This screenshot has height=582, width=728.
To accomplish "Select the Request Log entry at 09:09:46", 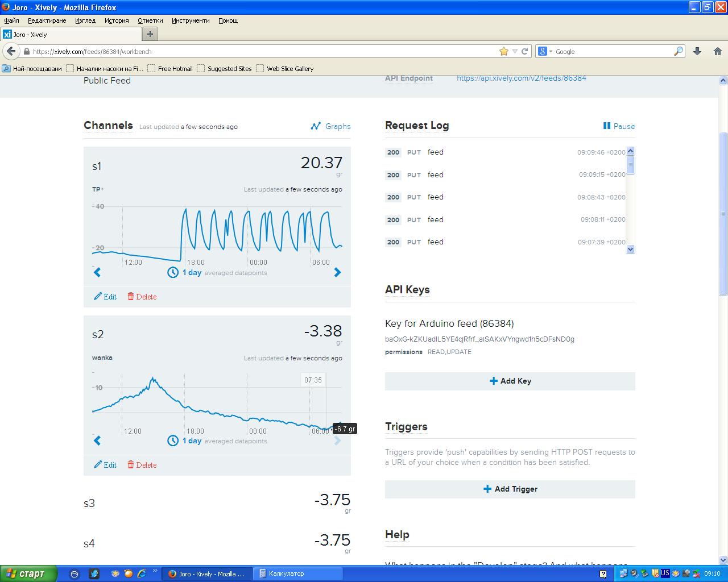I will 505,152.
